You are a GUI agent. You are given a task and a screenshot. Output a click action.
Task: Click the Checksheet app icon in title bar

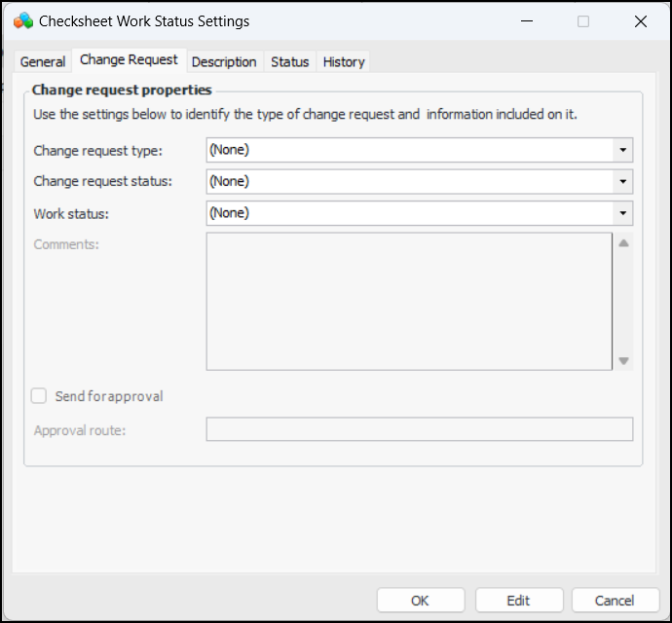23,20
